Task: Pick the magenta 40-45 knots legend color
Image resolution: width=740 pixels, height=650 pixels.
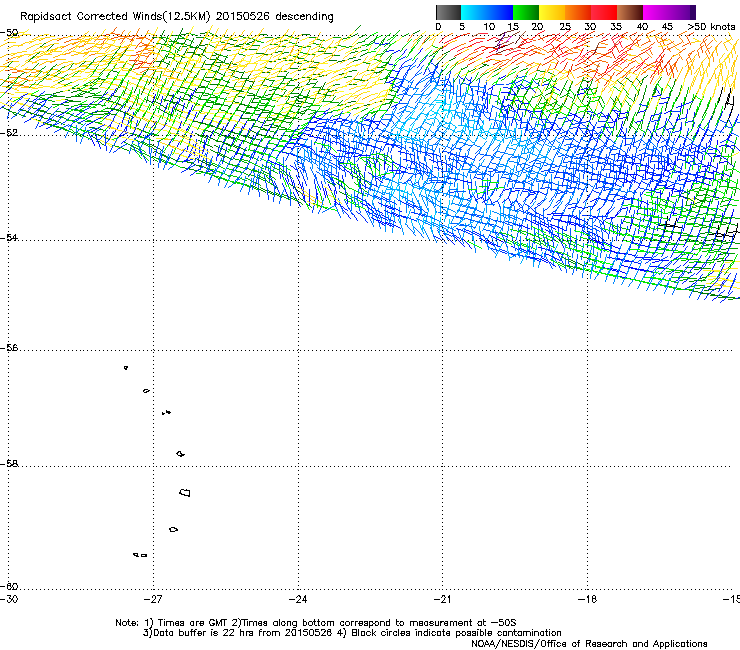Action: pyautogui.click(x=656, y=12)
